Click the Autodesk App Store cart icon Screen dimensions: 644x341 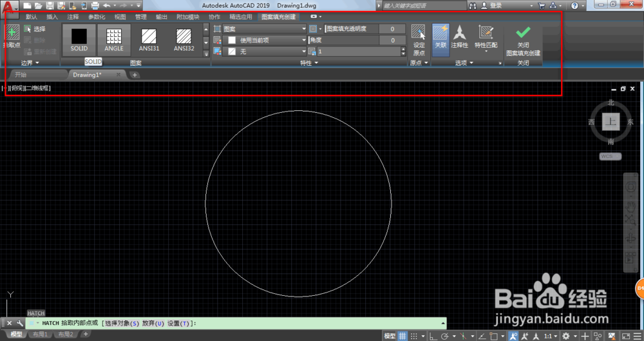coord(542,6)
